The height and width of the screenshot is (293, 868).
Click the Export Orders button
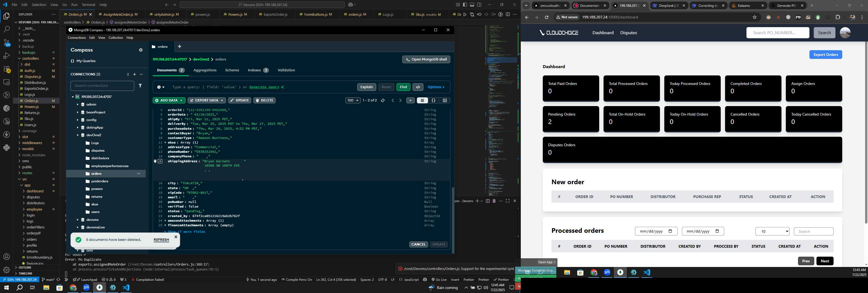click(825, 55)
